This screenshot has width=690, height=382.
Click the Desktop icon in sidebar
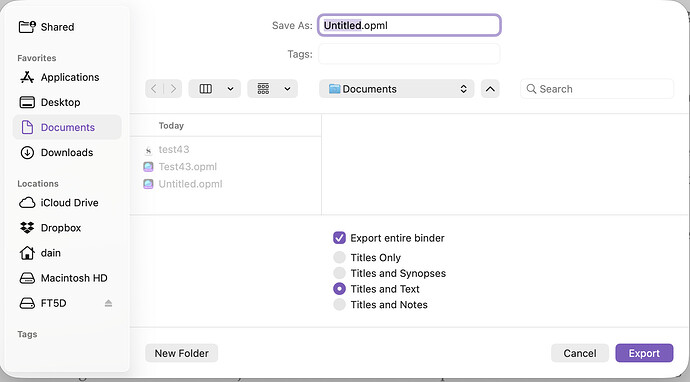pos(27,102)
